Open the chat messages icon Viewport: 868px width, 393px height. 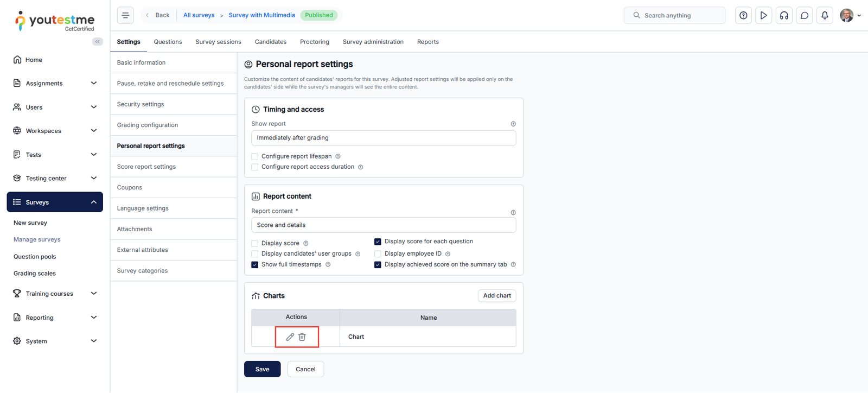(805, 15)
